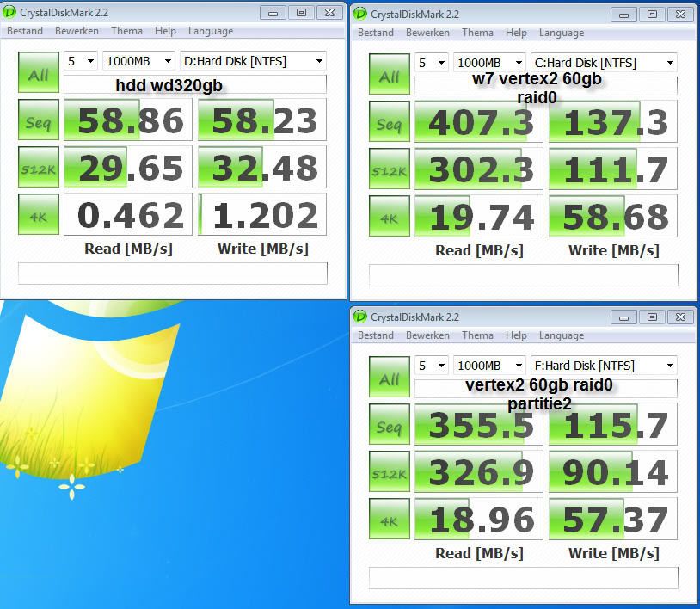Click the 4K write value 57.37
The height and width of the screenshot is (609, 700).
click(x=613, y=519)
